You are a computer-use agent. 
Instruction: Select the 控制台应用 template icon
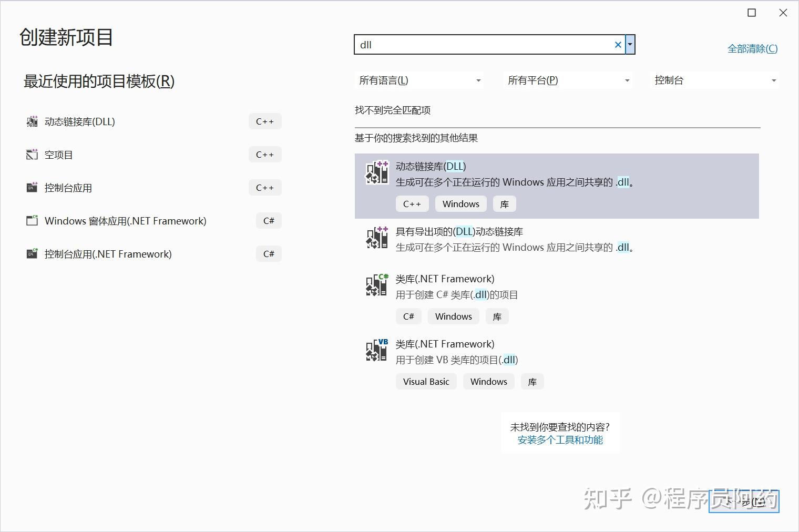coord(32,188)
